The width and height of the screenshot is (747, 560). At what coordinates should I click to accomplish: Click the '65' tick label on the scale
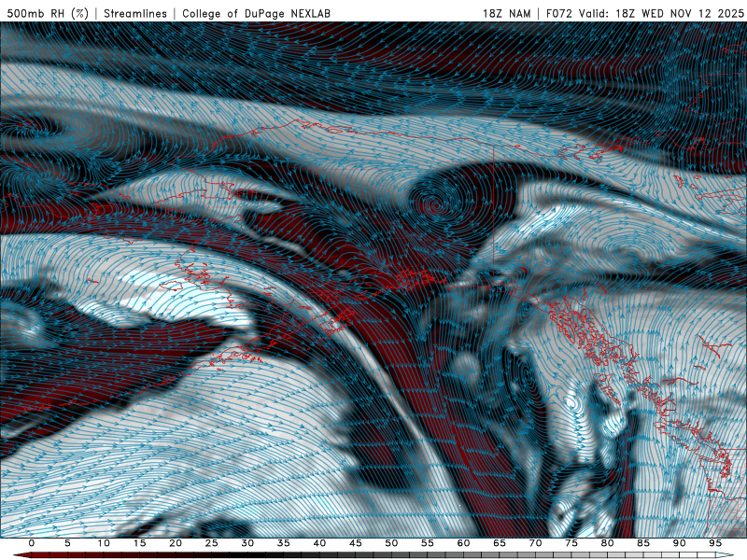500,543
